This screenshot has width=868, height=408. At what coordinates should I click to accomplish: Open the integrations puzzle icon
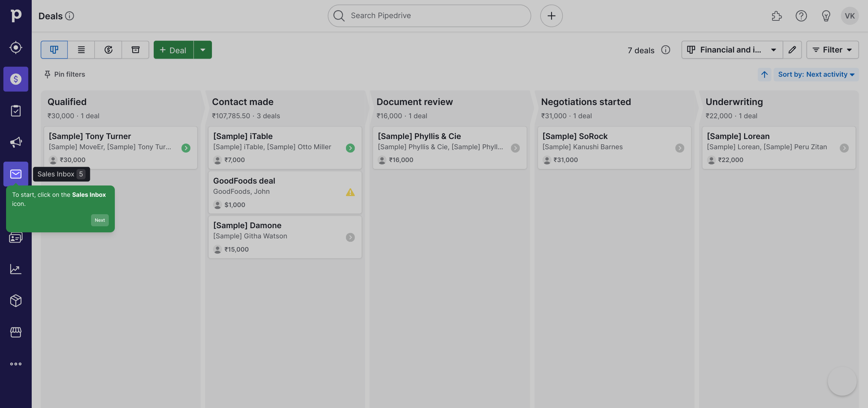(777, 16)
